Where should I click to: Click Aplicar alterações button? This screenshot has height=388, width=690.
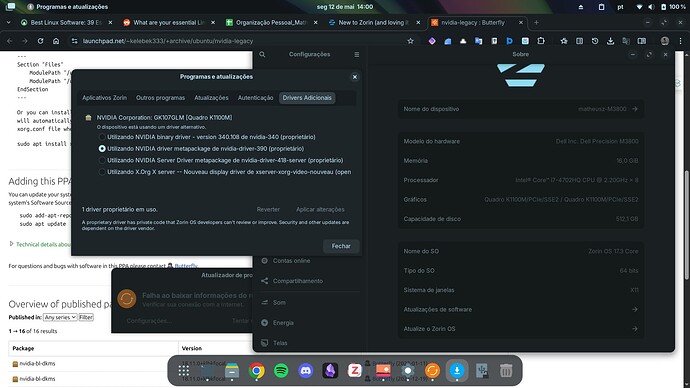pos(320,209)
